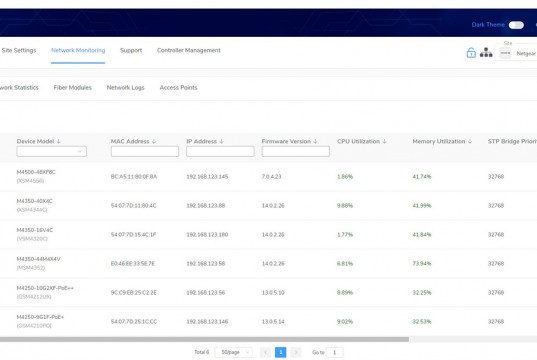Click IP address 192.168.123.88

tap(206, 206)
